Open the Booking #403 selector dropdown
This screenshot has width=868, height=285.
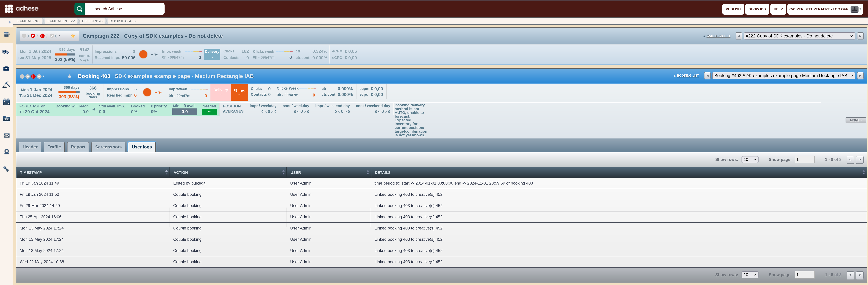click(784, 76)
